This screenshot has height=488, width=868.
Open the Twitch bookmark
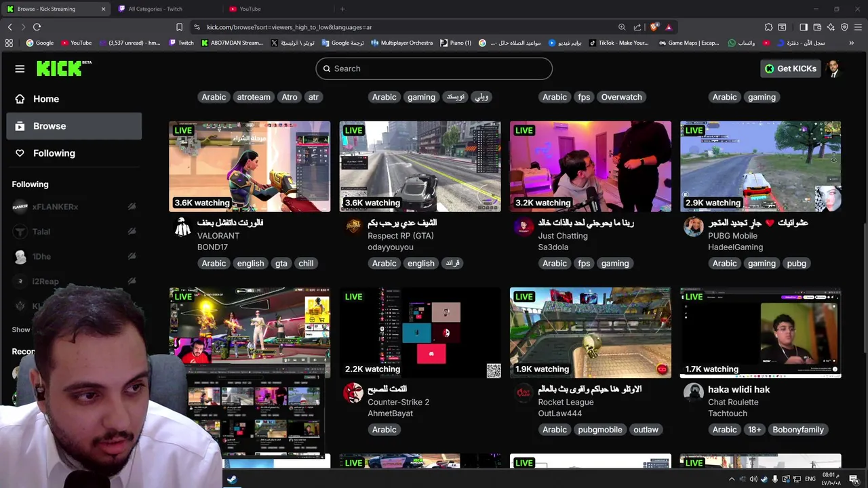click(x=181, y=43)
